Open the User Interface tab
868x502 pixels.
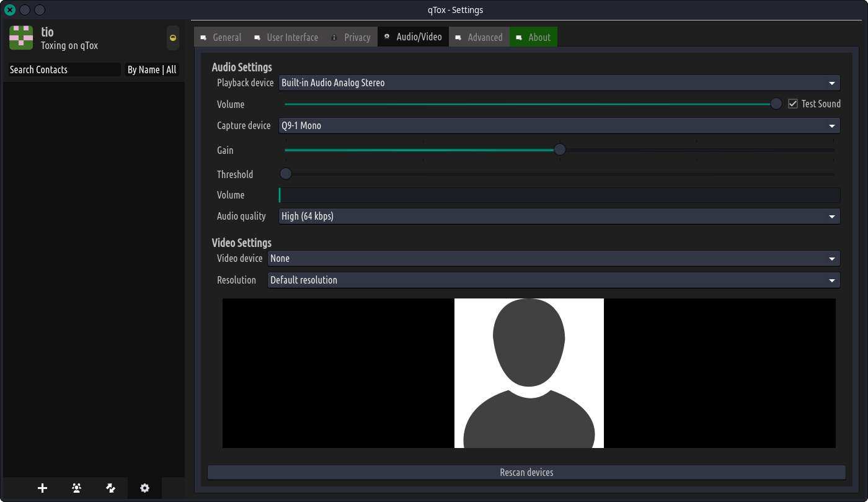tap(286, 37)
